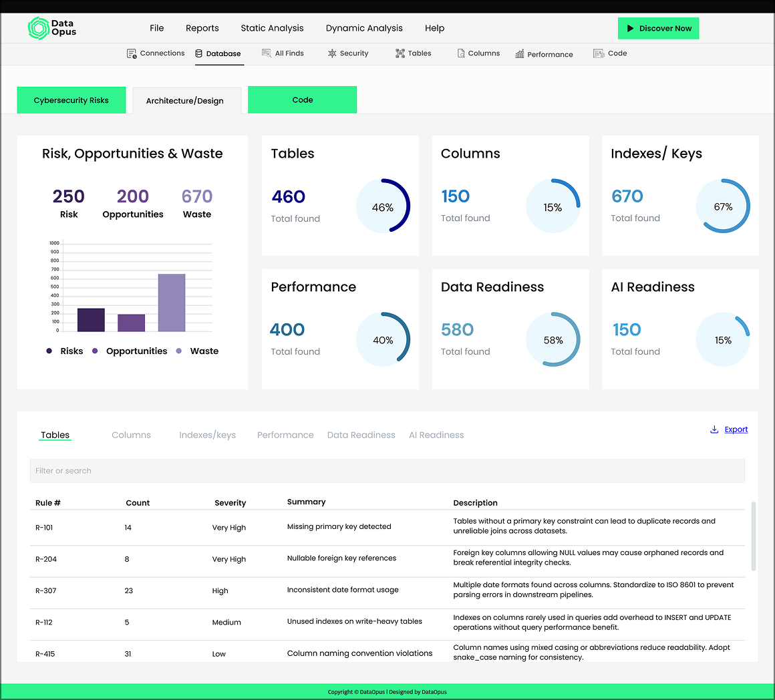This screenshot has height=700, width=775.
Task: Click the Database cylinder icon
Action: (198, 53)
